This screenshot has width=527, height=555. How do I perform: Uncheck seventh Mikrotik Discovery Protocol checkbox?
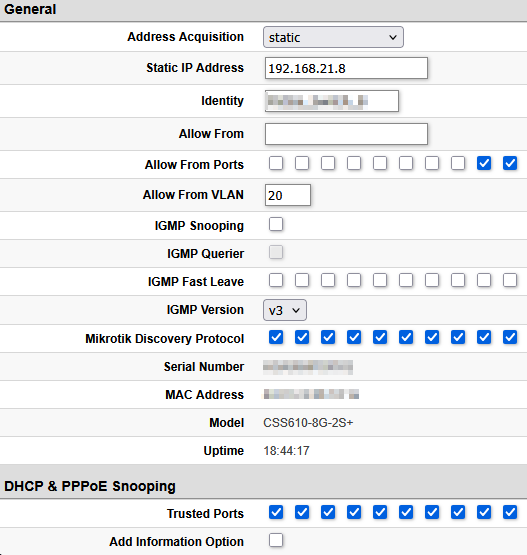432,337
